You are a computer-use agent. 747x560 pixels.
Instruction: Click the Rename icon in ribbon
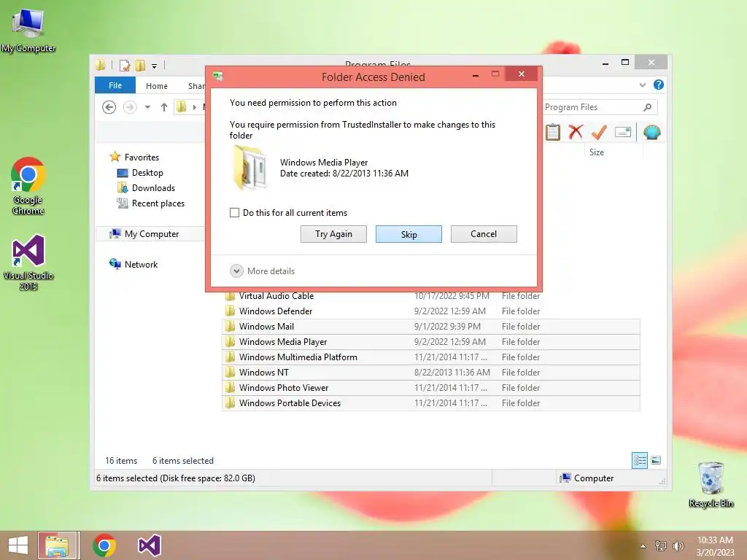pyautogui.click(x=623, y=132)
